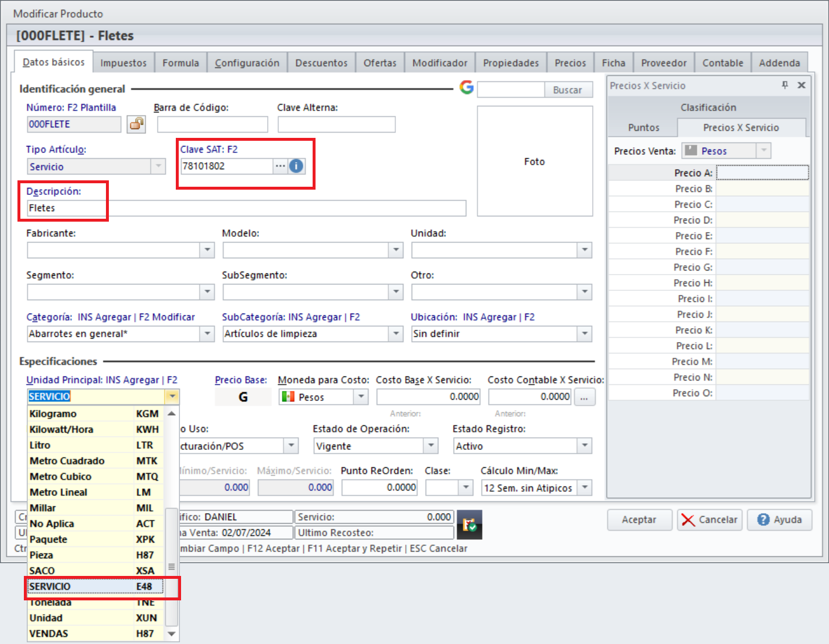Screen dimensions: 829x644
Task: Open Moneda para Costo Pesos dropdown
Action: (361, 397)
